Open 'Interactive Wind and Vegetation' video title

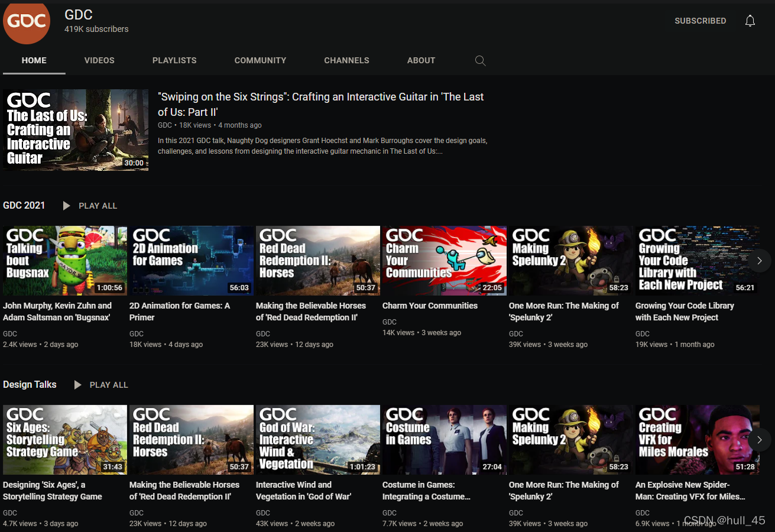pyautogui.click(x=303, y=491)
